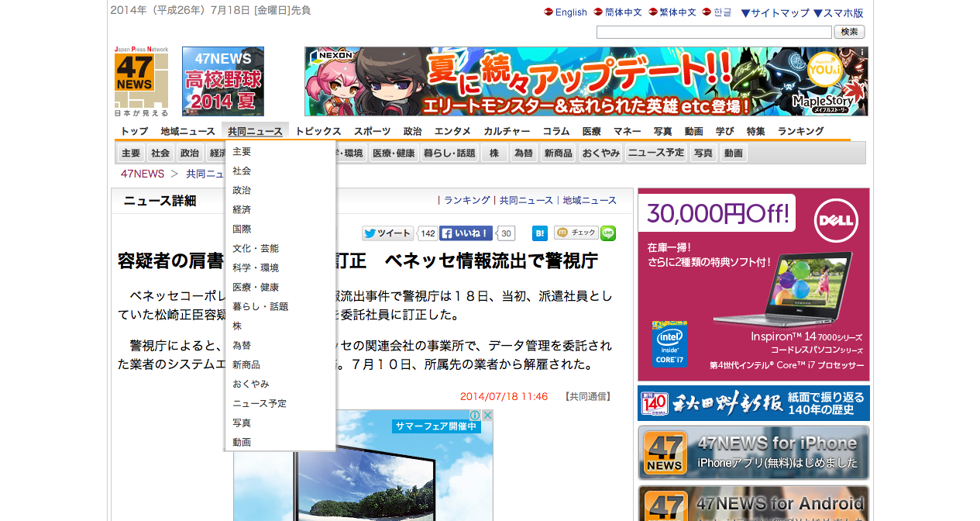The width and height of the screenshot is (980, 521).
Task: Click the Twitter tweet button
Action: click(x=387, y=233)
